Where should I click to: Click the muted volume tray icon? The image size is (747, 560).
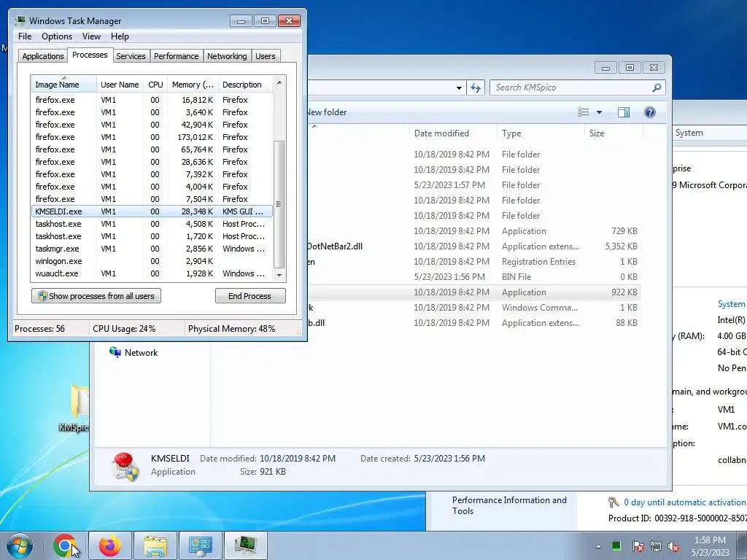coord(673,546)
